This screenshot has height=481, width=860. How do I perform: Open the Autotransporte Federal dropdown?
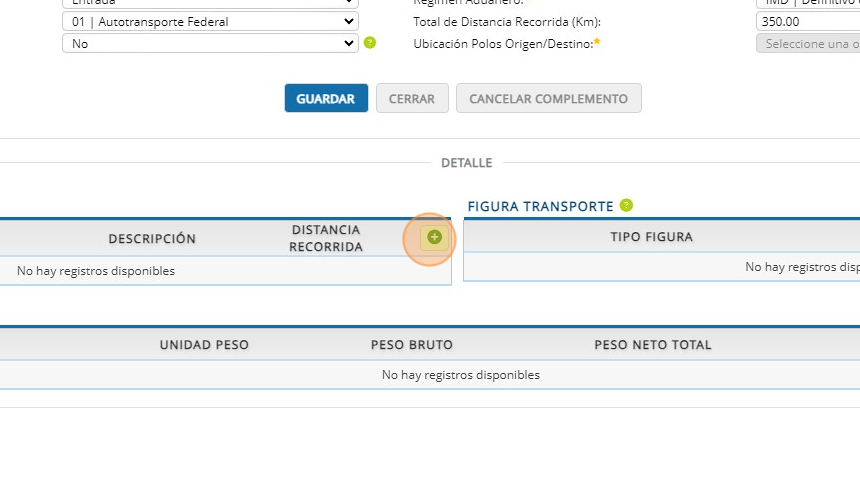pos(210,21)
